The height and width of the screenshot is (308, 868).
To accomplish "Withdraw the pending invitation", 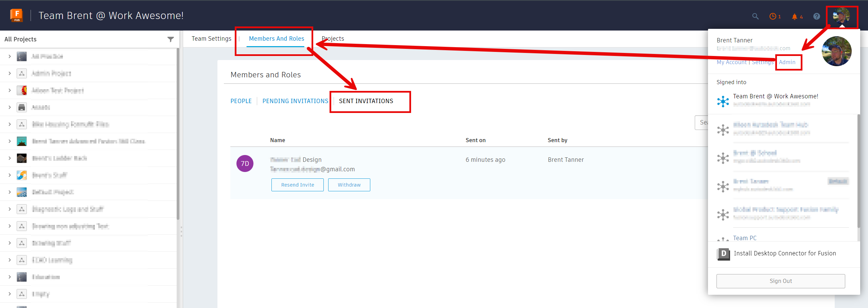I will coord(349,185).
